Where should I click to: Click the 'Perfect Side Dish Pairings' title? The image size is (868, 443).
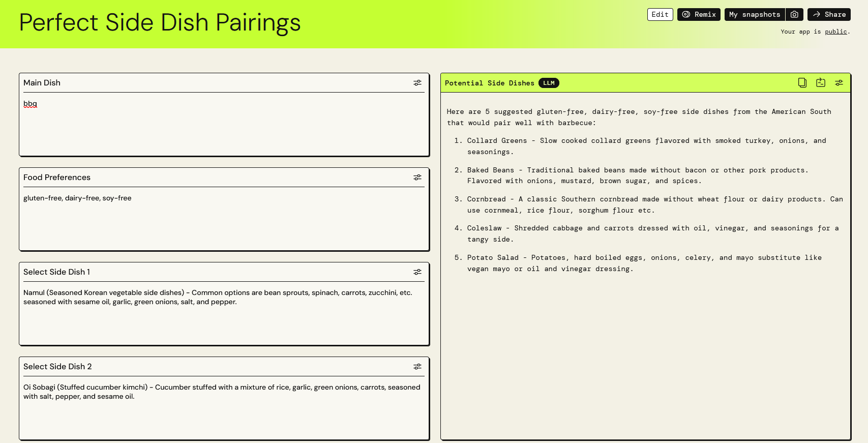(160, 23)
